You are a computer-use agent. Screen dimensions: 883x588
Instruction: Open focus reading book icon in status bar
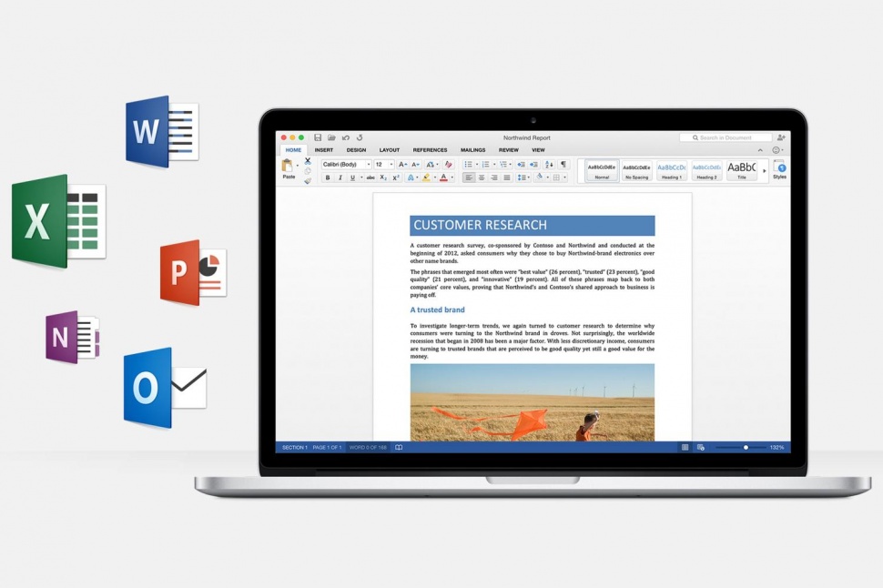(x=399, y=447)
